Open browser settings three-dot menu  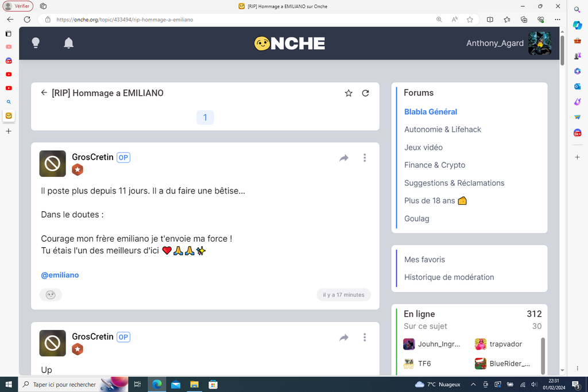[x=558, y=20]
